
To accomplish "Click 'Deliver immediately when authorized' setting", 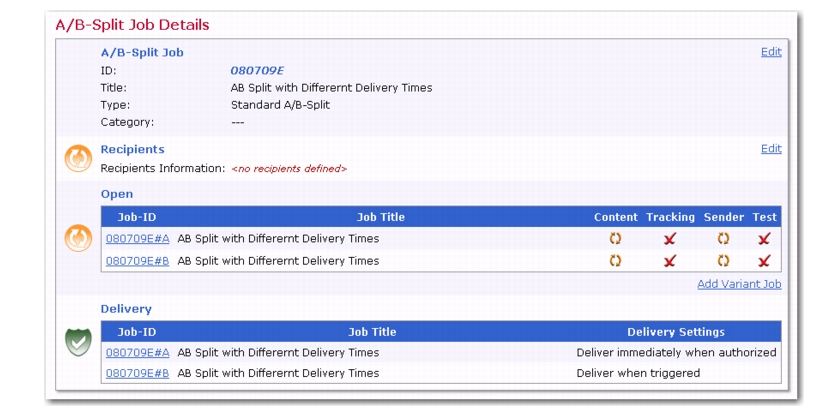I will pos(676,352).
